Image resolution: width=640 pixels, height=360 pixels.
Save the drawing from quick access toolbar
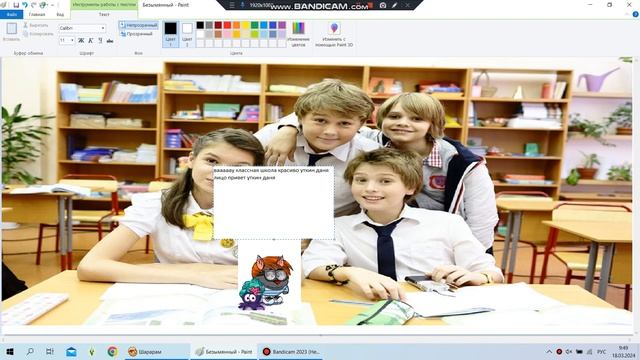click(x=16, y=5)
